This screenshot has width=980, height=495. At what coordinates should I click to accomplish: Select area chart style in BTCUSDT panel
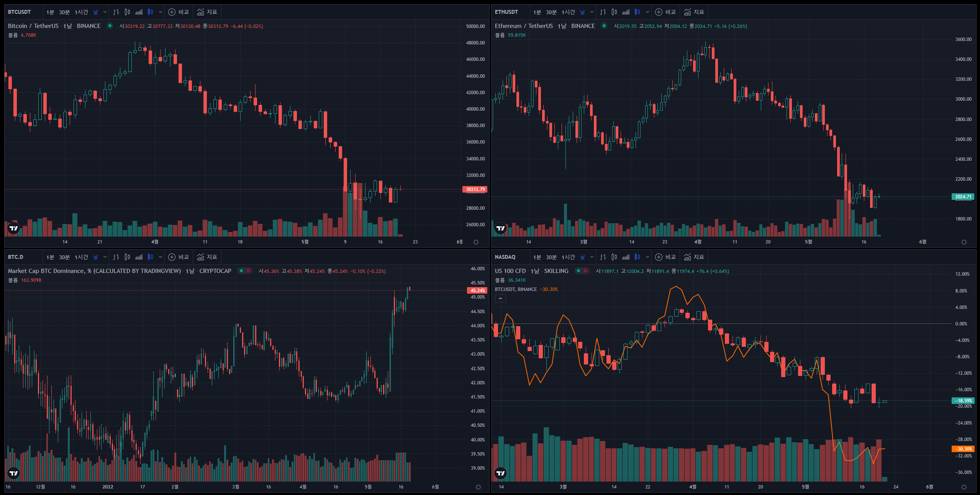click(139, 12)
